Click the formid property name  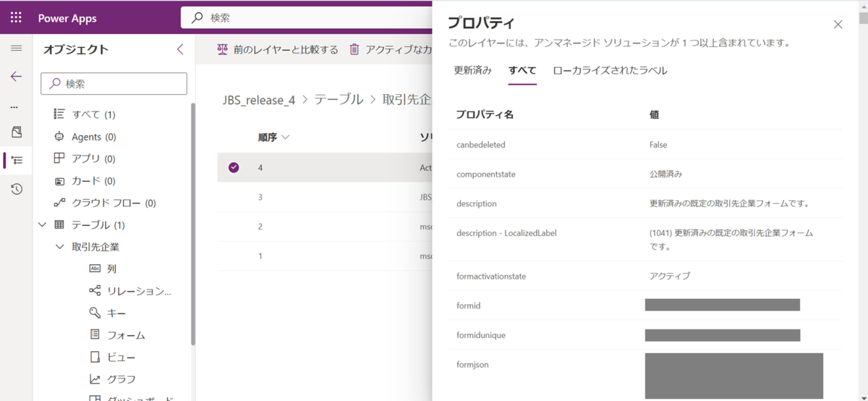pyautogui.click(x=469, y=305)
